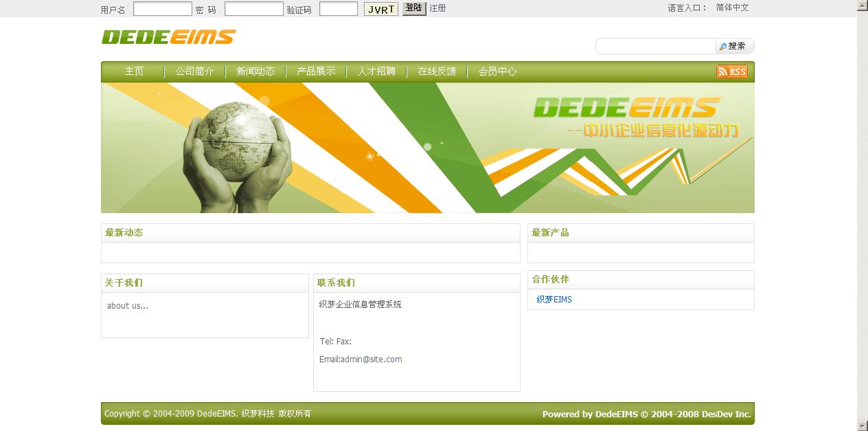Click the Copyright 2004-2009 DedeEIMS footer text
The width and height of the screenshot is (868, 431).
(x=207, y=414)
